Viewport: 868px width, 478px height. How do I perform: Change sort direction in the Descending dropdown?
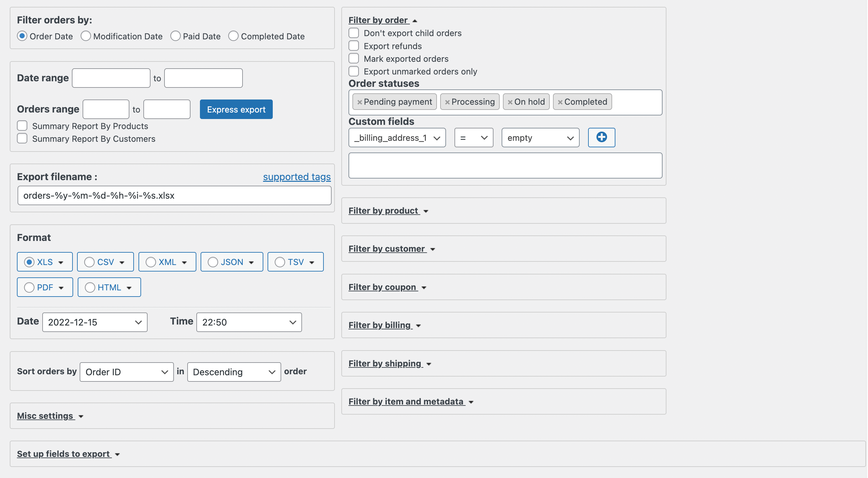tap(234, 372)
